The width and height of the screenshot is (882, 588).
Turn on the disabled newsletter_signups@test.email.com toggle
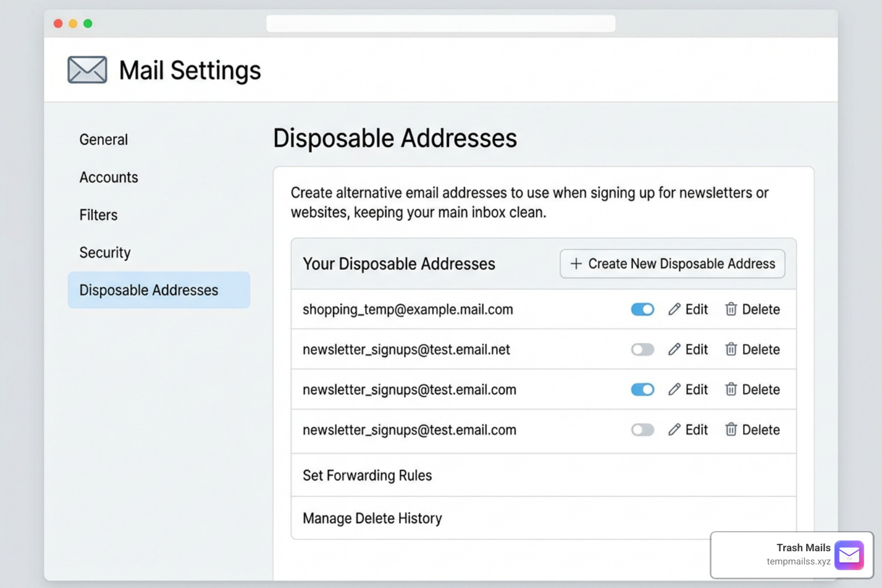tap(643, 430)
